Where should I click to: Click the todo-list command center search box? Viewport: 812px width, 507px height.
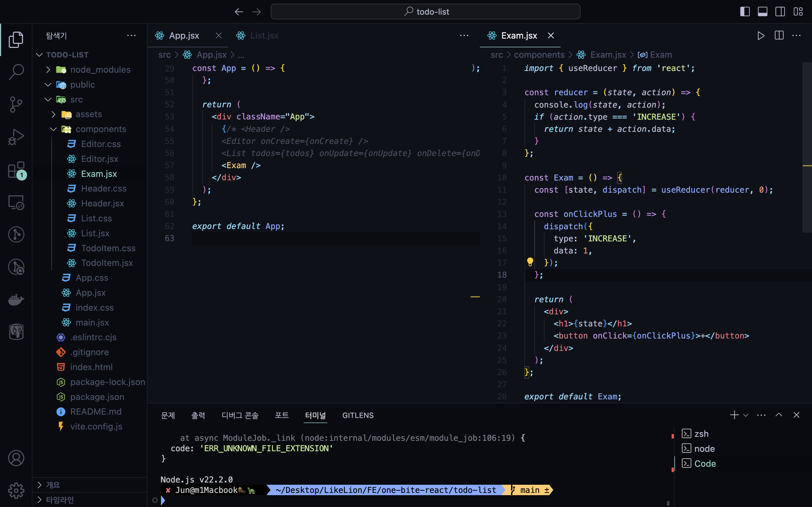point(425,12)
